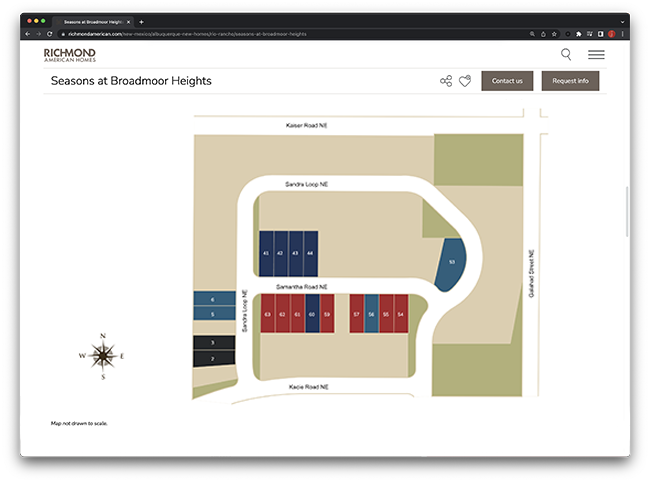Reload the page using refresh icon

pyautogui.click(x=50, y=34)
